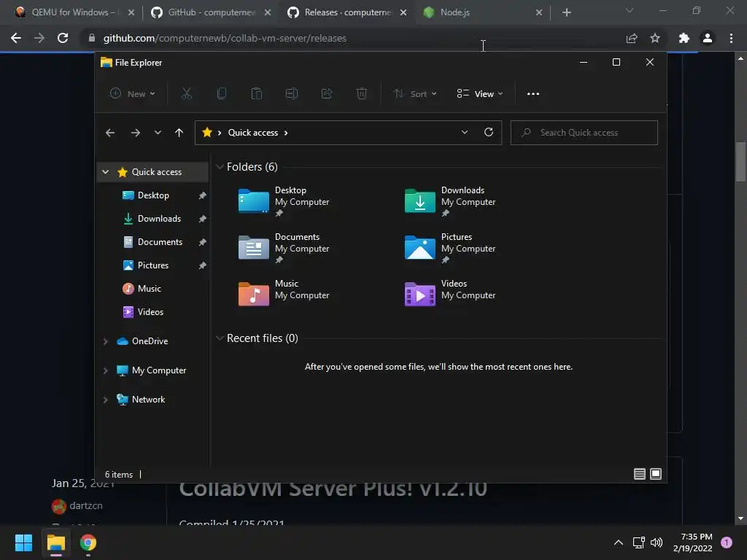Close the Node.js tab

click(539, 12)
